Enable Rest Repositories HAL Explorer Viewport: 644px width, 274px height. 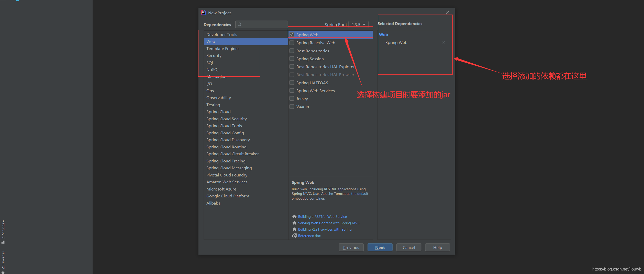click(x=292, y=67)
